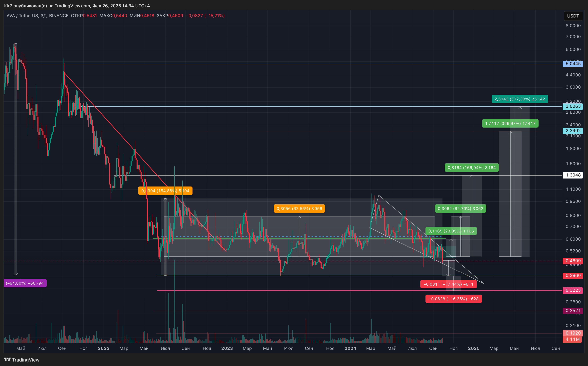Click the 2025 year on time axis
Screen dimensions: 588x366
[x=474, y=348]
